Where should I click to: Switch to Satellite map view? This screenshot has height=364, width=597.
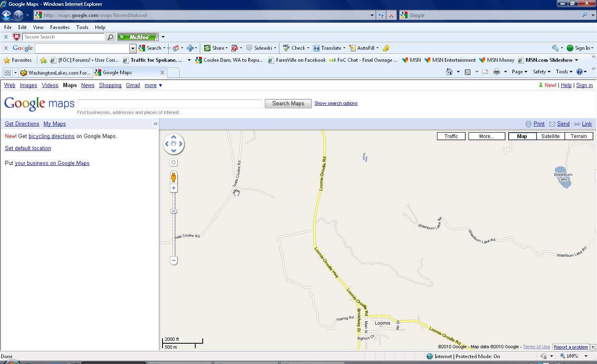[550, 136]
